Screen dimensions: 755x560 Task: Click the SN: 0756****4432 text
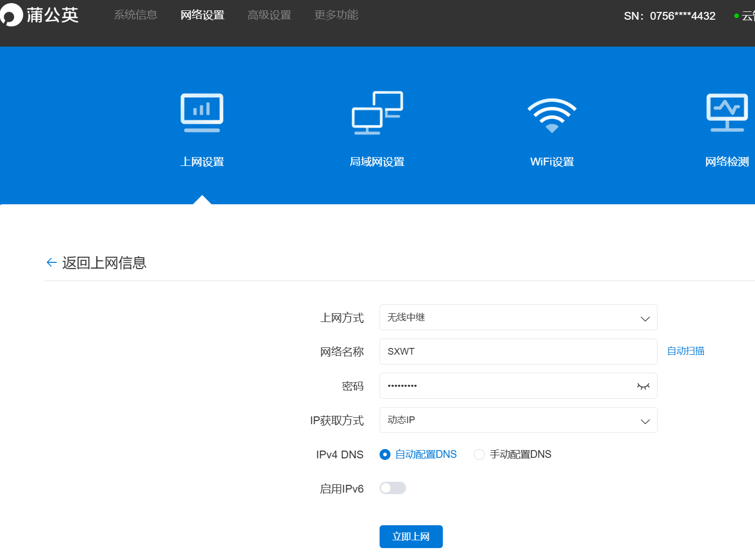point(669,16)
